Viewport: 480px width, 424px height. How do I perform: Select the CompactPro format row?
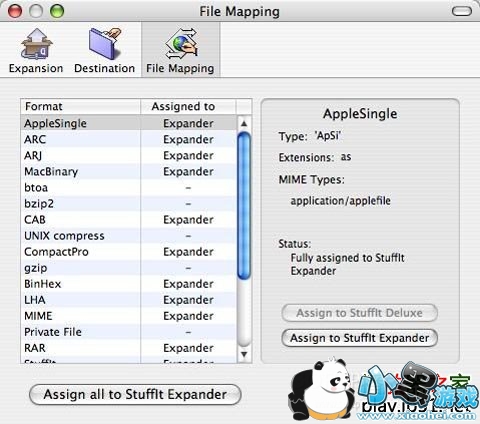click(x=128, y=252)
